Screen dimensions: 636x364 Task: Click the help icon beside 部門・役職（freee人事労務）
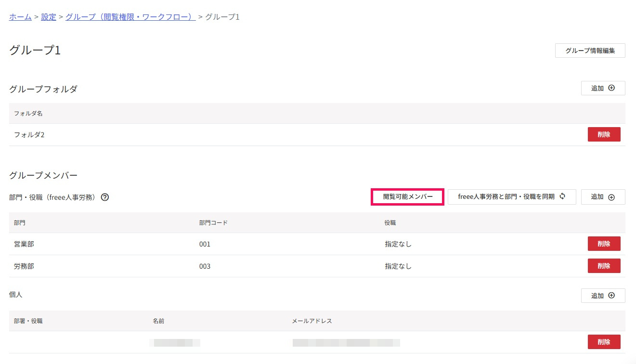point(105,197)
